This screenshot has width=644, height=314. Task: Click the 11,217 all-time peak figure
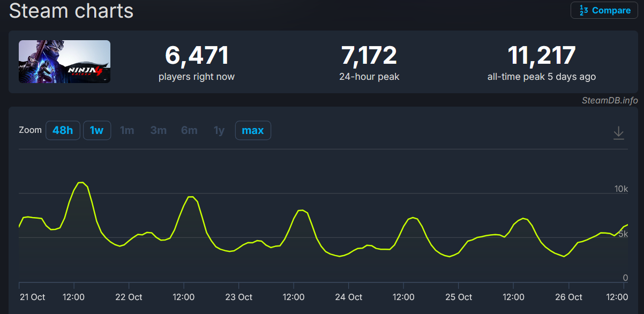542,55
